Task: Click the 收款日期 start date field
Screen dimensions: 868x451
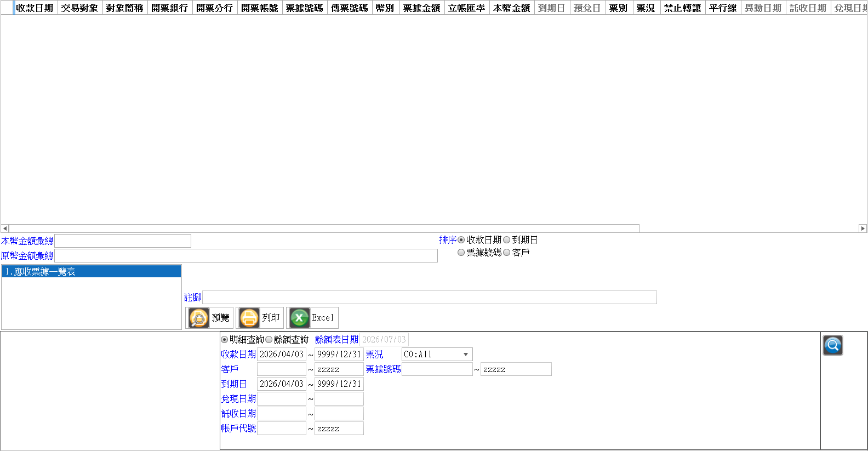Action: click(x=282, y=355)
